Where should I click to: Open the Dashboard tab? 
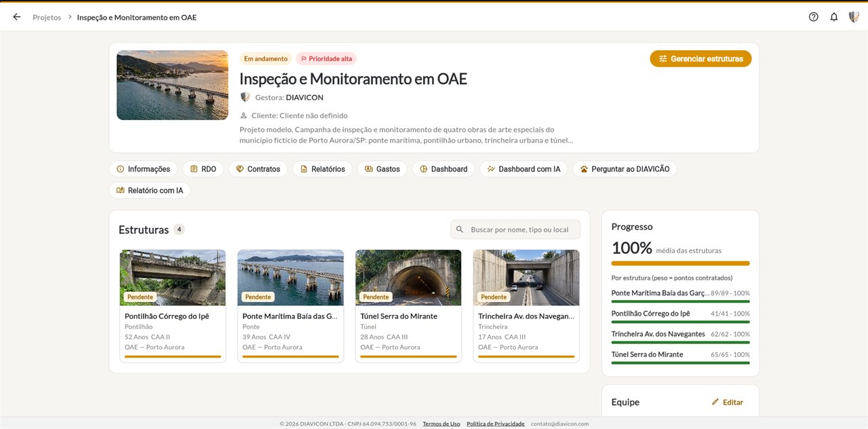[443, 169]
